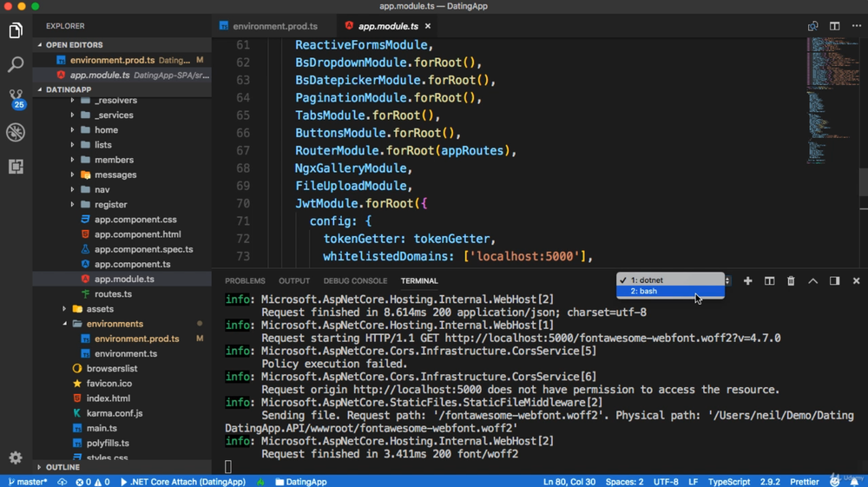Collapse the Open Editors section
The height and width of the screenshot is (487, 868).
click(122, 45)
